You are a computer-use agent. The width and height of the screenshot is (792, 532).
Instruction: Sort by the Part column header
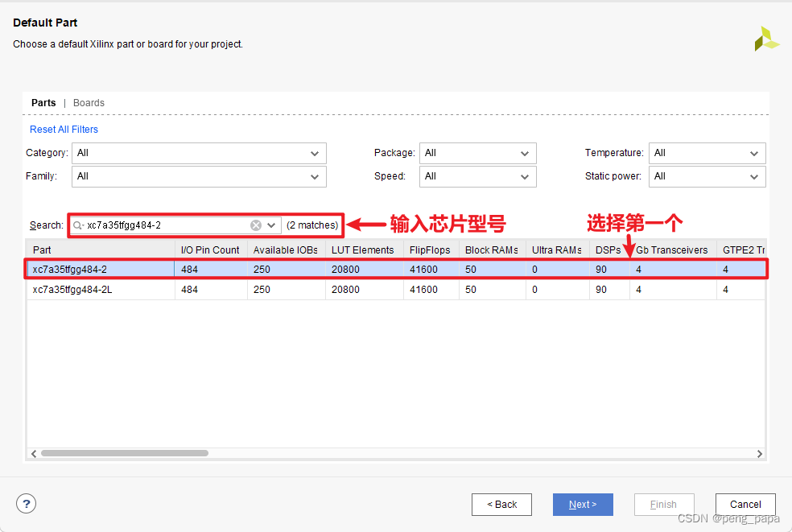101,250
